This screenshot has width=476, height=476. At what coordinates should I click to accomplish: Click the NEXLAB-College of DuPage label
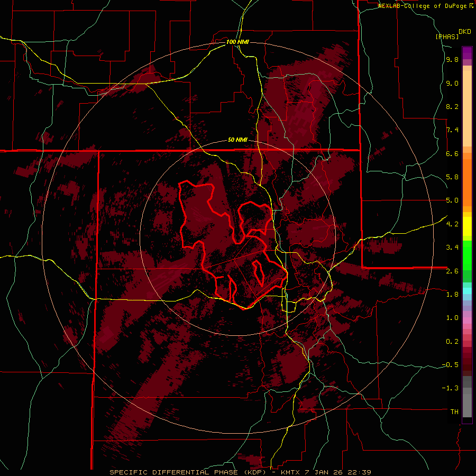click(x=424, y=6)
